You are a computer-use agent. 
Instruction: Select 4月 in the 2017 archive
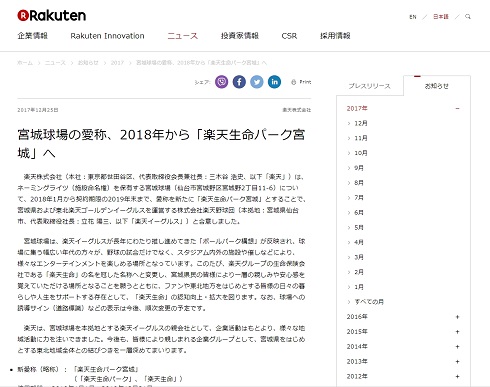(359, 242)
